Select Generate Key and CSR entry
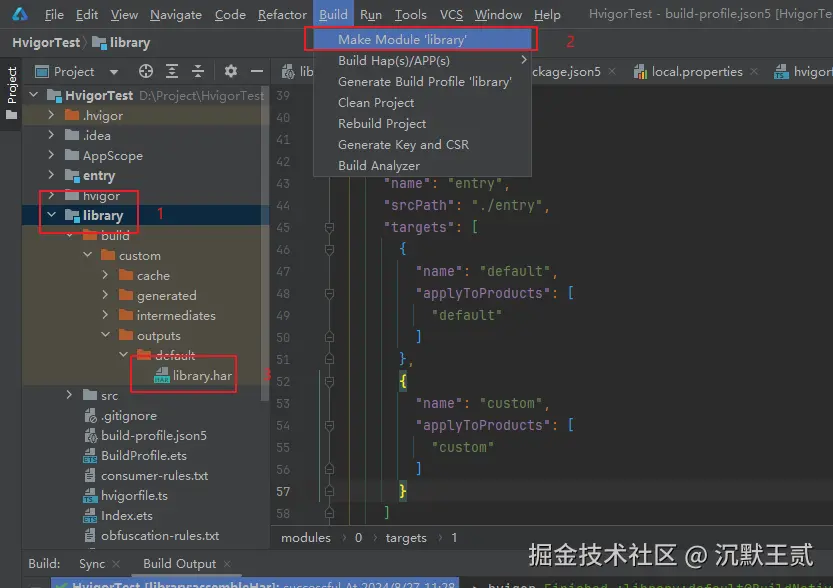Viewport: 833px width, 588px height. pos(422,144)
